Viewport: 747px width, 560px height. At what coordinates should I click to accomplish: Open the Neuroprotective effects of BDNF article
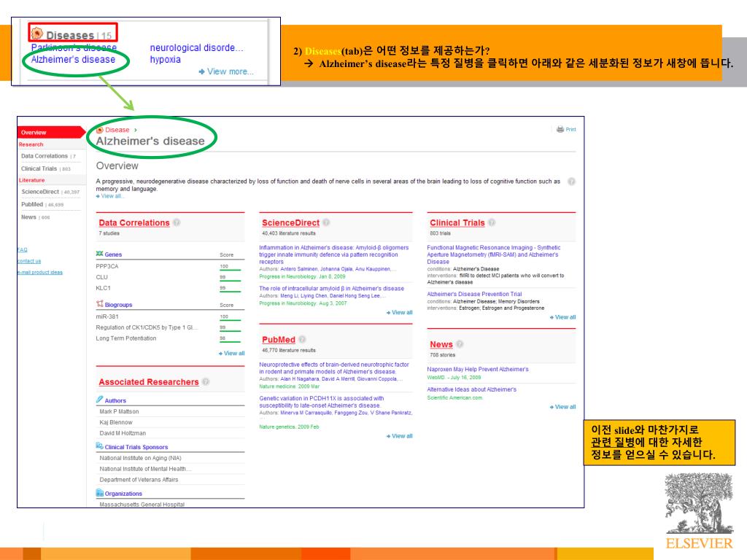[334, 368]
